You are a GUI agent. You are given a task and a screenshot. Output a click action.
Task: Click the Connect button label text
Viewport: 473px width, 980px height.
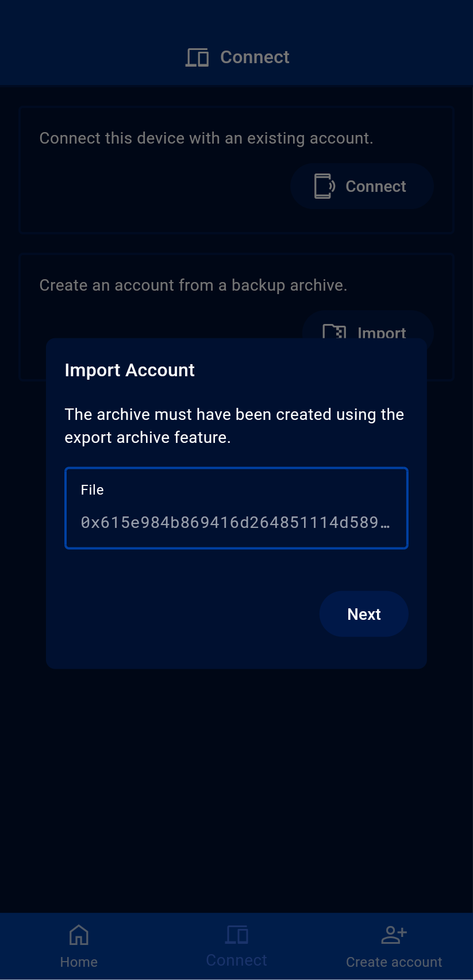375,186
